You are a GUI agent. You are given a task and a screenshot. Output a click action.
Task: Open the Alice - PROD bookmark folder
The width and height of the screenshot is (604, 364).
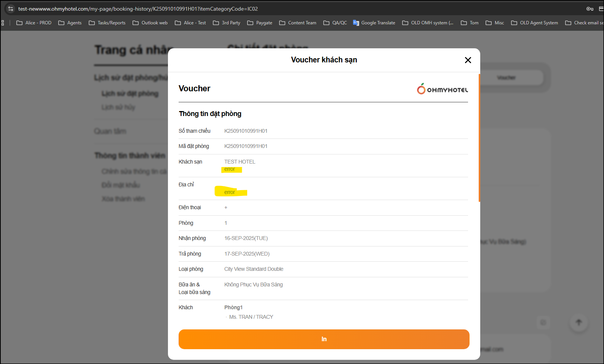pos(34,23)
